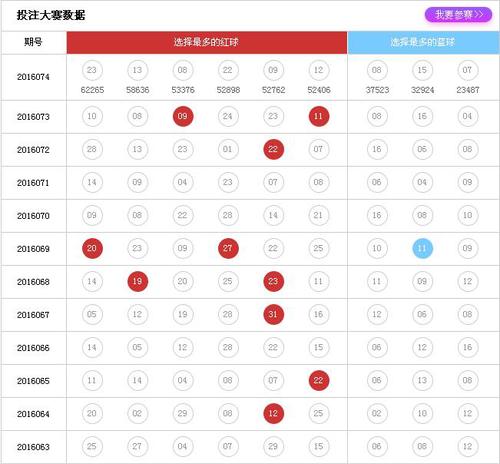Screen dimensions: 500x464
Task: Click the 期号 column header
Action: 33,42
